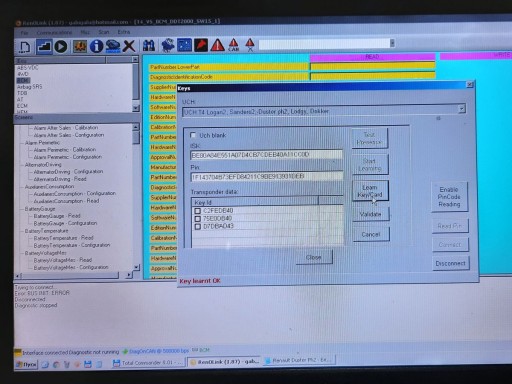This screenshot has height=384, width=512.
Task: Check the C2FEDB40 key ID box
Action: point(197,211)
